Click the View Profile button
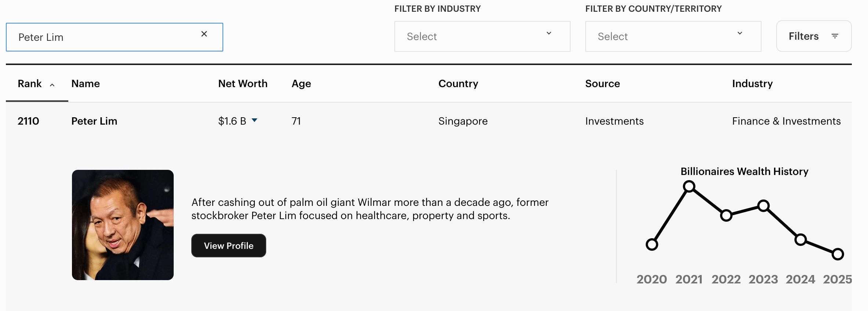The width and height of the screenshot is (868, 311). pyautogui.click(x=228, y=246)
